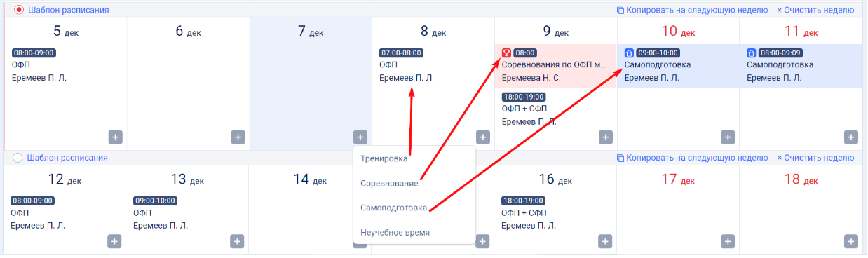Open the plus dropdown under 7 дек
The image size is (868, 258).
click(360, 137)
